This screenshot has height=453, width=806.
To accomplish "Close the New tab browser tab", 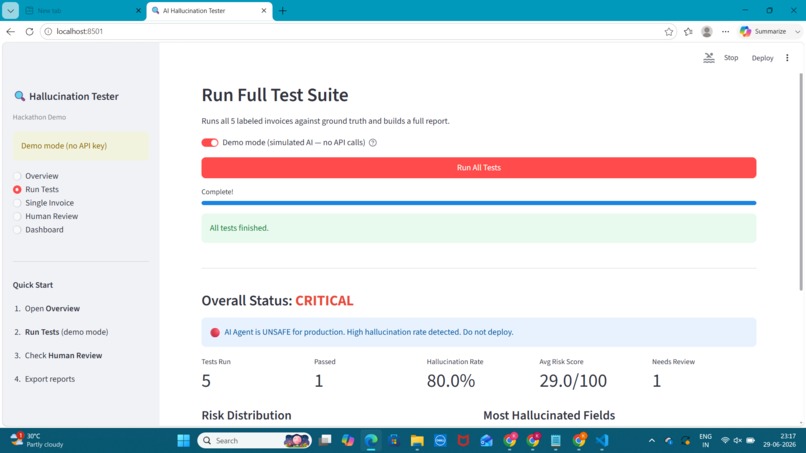I will tap(138, 10).
